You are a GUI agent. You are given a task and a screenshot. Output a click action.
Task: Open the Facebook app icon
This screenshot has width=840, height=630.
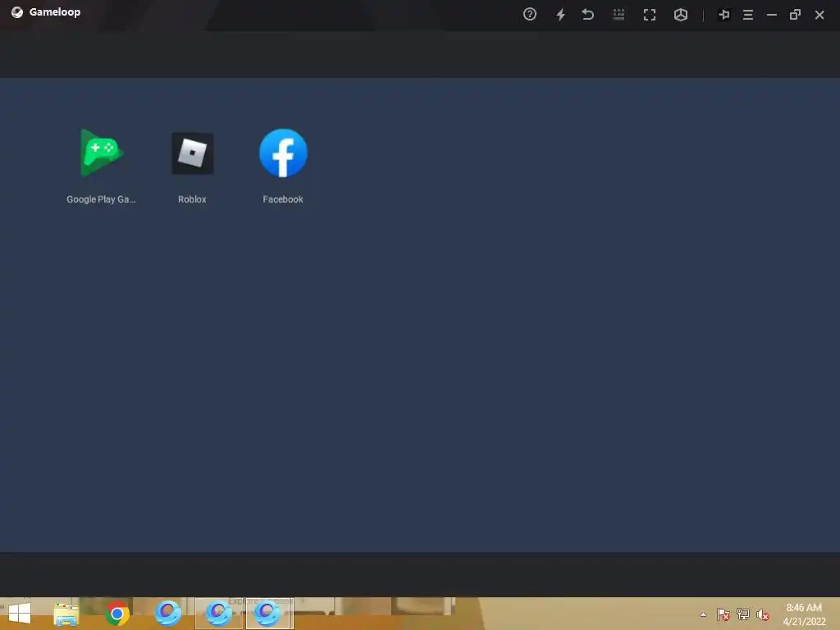point(283,153)
